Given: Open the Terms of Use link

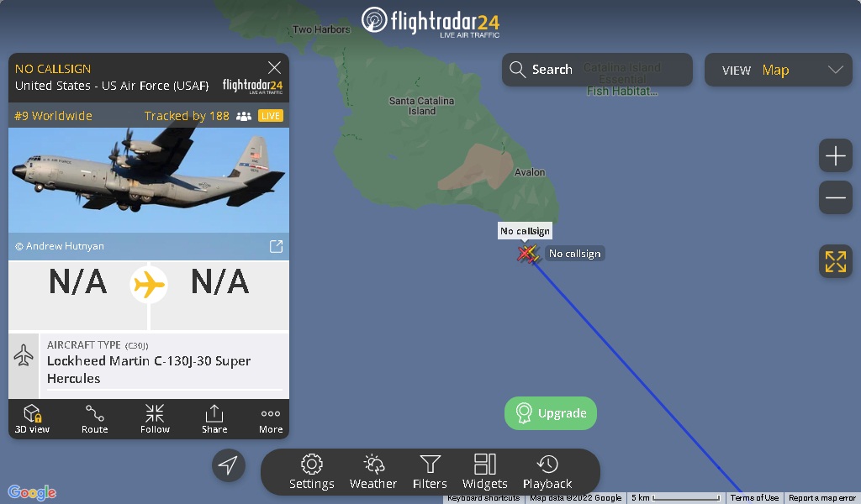Looking at the screenshot, I should click(x=754, y=498).
